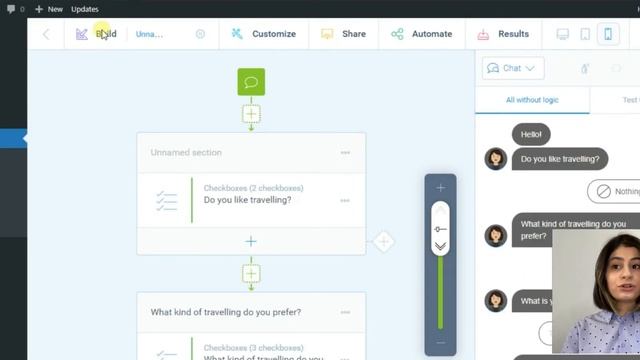Click the green chat start block
640x360 pixels.
click(x=251, y=82)
